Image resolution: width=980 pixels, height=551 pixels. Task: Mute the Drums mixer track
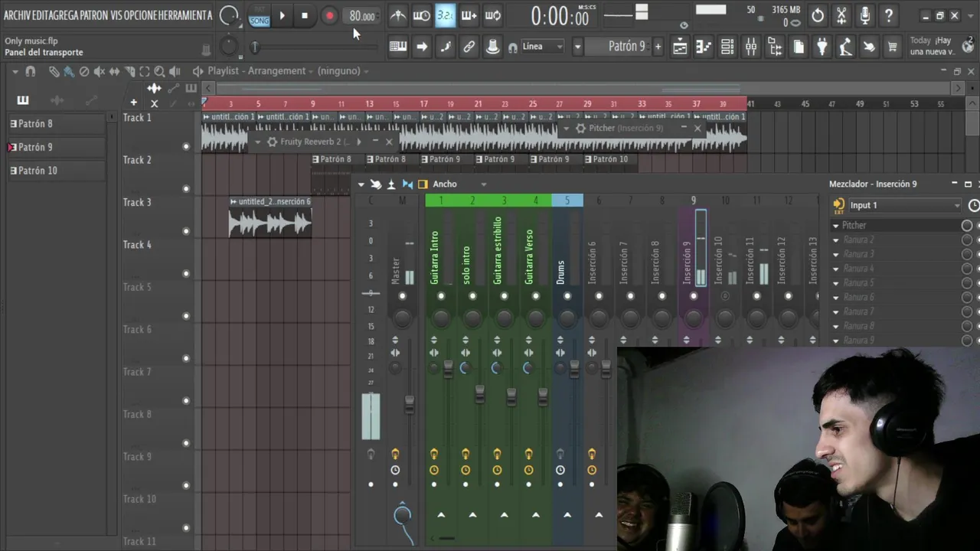pyautogui.click(x=567, y=296)
